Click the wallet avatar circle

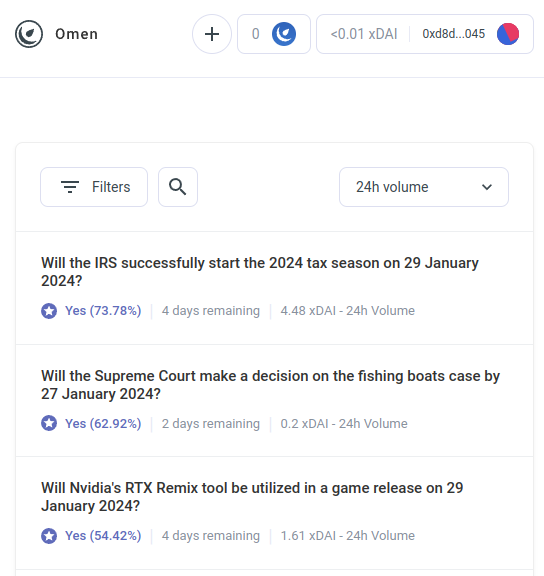click(x=508, y=34)
